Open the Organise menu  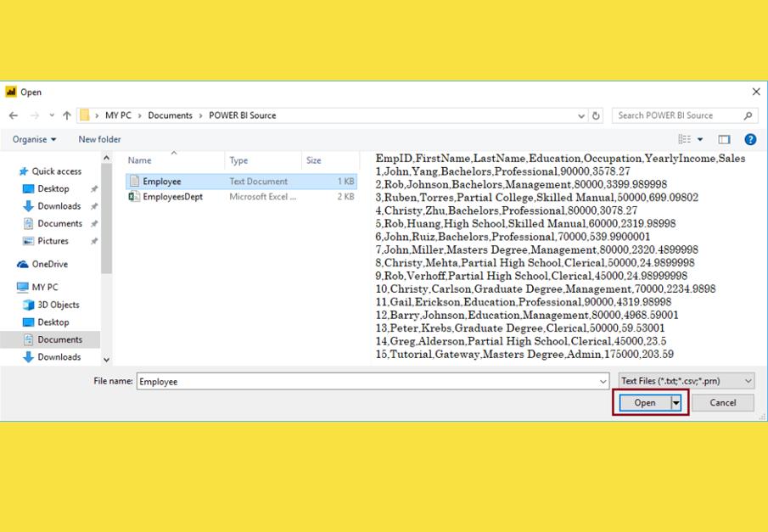click(34, 140)
